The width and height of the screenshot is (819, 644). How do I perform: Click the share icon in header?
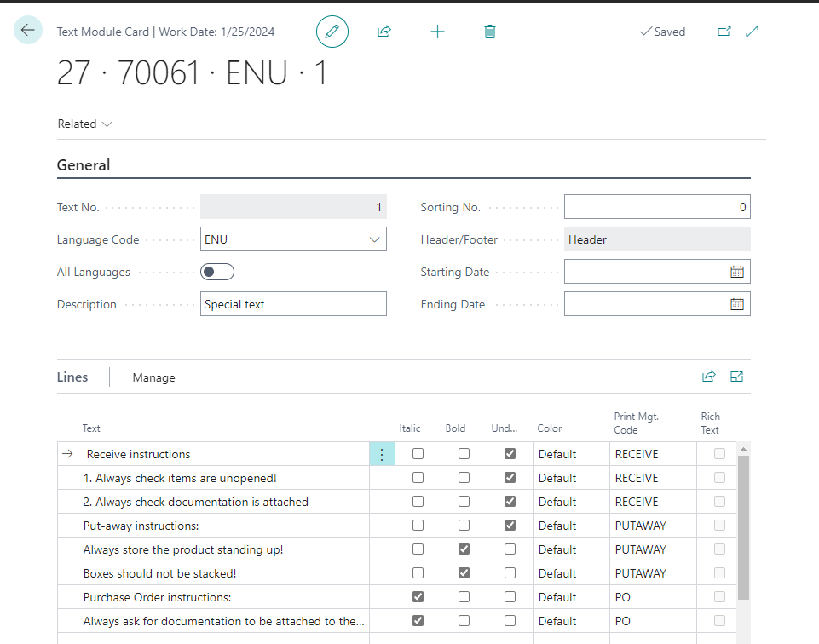pyautogui.click(x=384, y=32)
